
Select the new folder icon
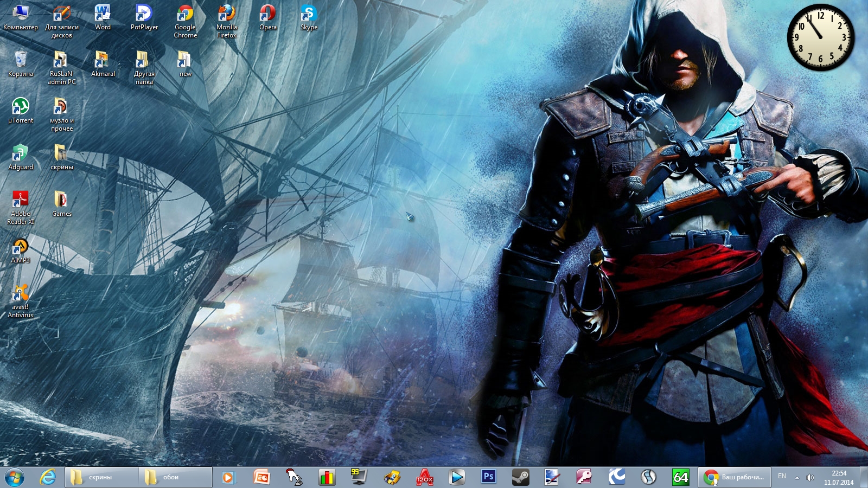[x=185, y=64]
